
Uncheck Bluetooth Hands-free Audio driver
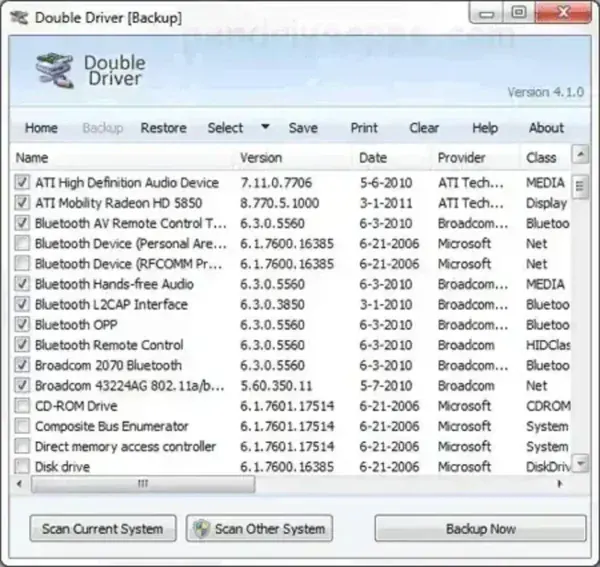[x=22, y=284]
